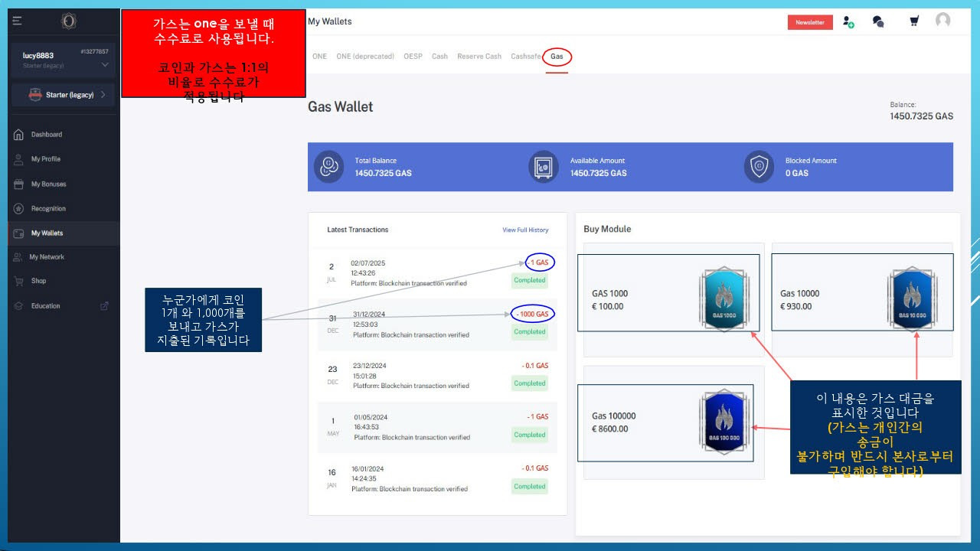Open My Network from the sidebar
The height and width of the screenshot is (551, 980).
47,257
